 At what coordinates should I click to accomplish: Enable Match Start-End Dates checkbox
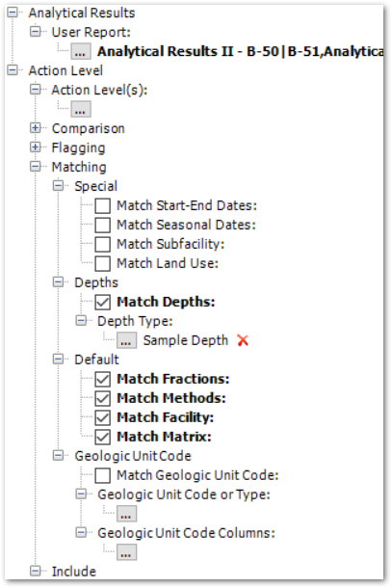coord(102,205)
